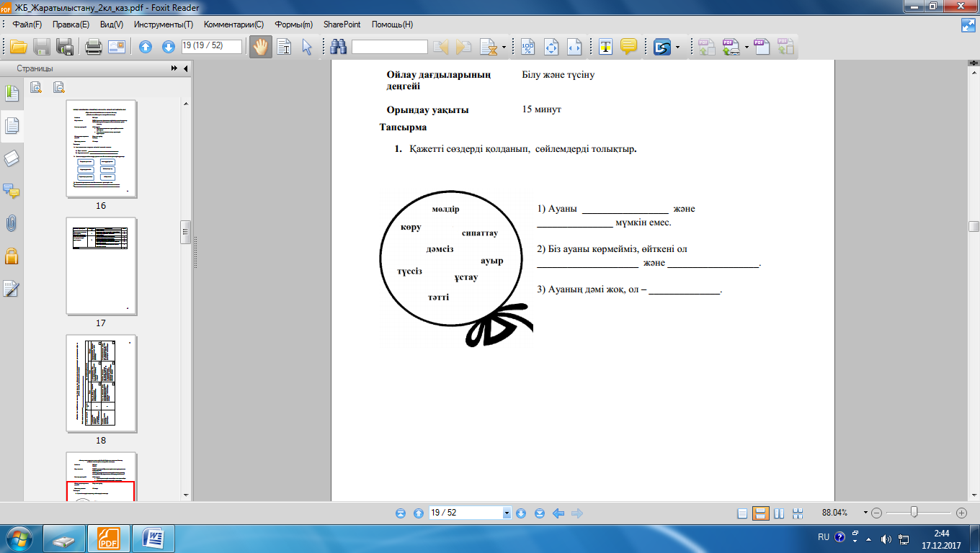Screen dimensions: 980x553
Task: Open the Layers panel icon in sidebar
Action: (x=12, y=158)
